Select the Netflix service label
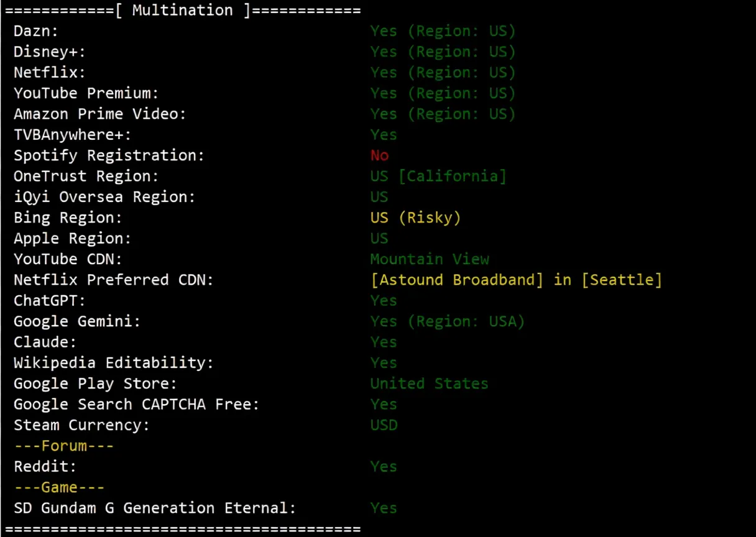Image resolution: width=756 pixels, height=537 pixels. tap(50, 73)
